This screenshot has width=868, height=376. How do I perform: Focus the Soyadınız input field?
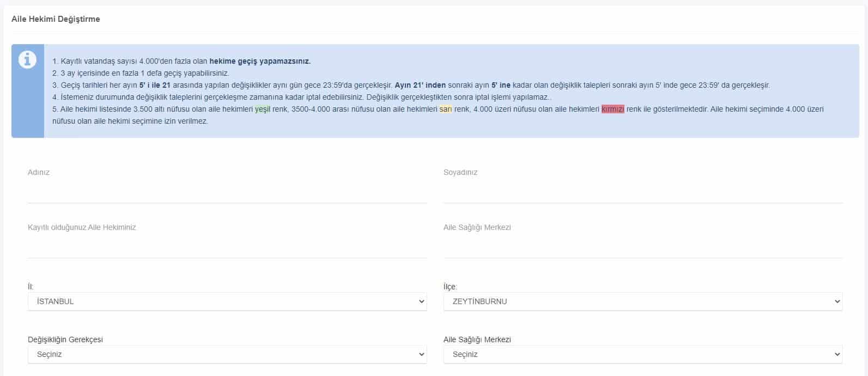click(x=642, y=192)
